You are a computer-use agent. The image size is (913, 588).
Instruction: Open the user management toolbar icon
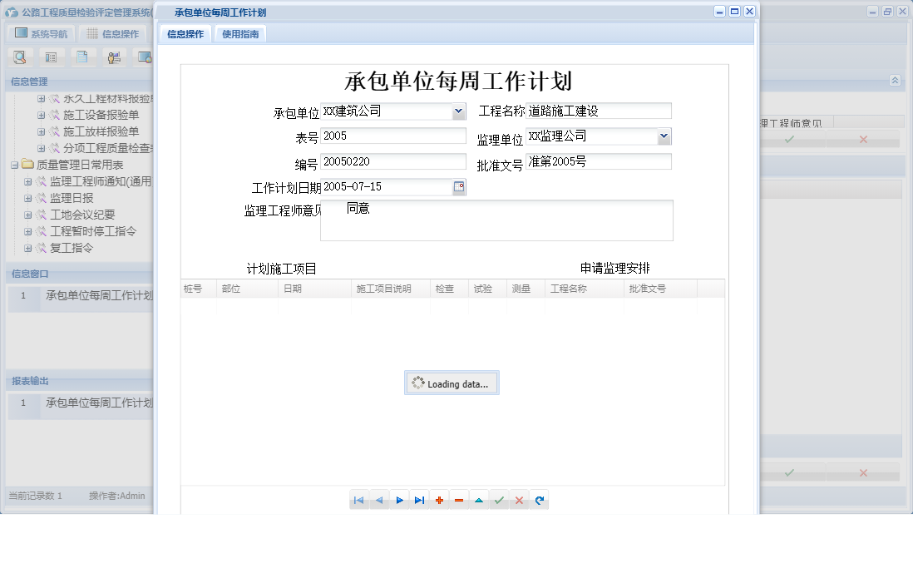(x=114, y=57)
